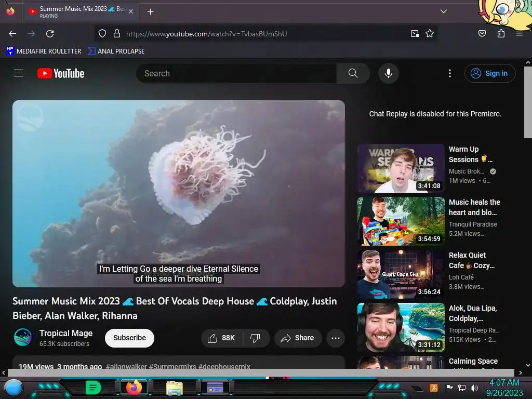Click the Subscribe button
532x399 pixels.
(129, 338)
